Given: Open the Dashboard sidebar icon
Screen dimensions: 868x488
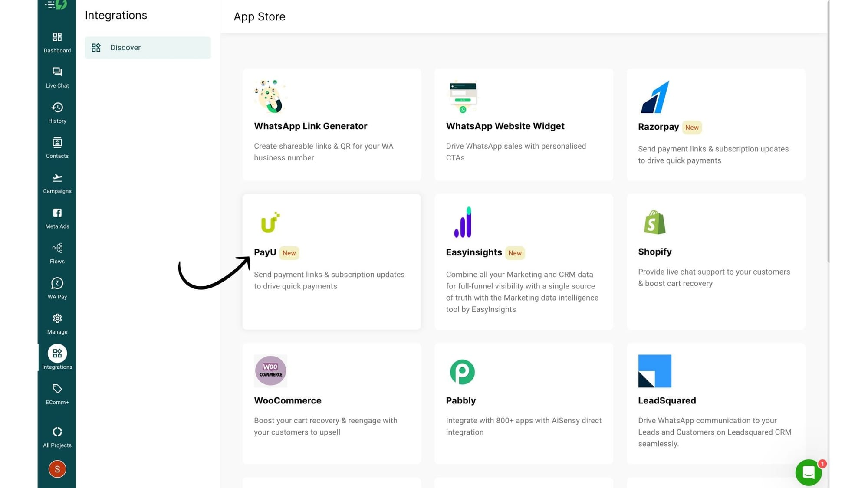Looking at the screenshot, I should pyautogui.click(x=57, y=42).
